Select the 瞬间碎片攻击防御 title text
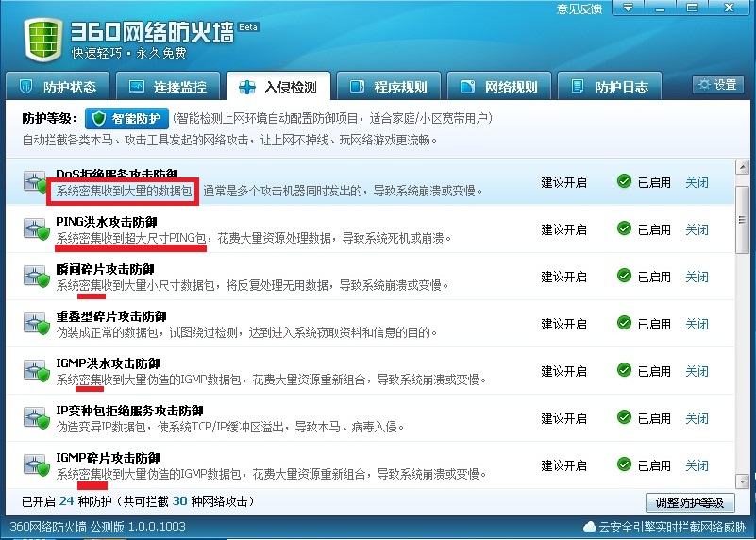The width and height of the screenshot is (756, 540). 105,269
